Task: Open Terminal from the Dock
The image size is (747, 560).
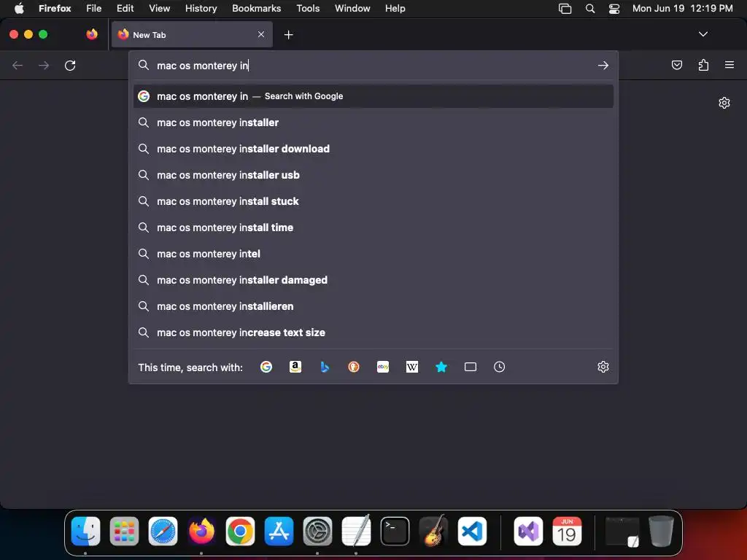Action: coord(395,531)
